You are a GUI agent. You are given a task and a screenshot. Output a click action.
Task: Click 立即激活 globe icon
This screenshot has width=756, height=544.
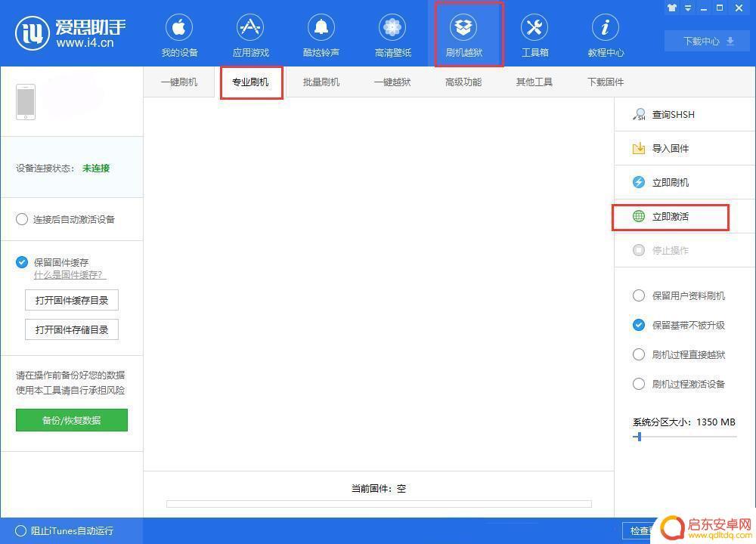[639, 216]
